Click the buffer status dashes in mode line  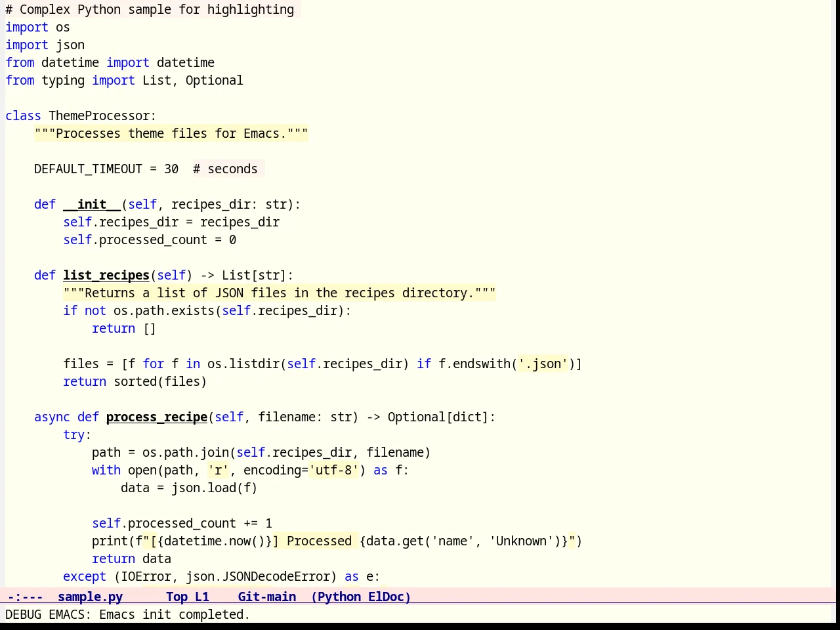click(x=25, y=597)
